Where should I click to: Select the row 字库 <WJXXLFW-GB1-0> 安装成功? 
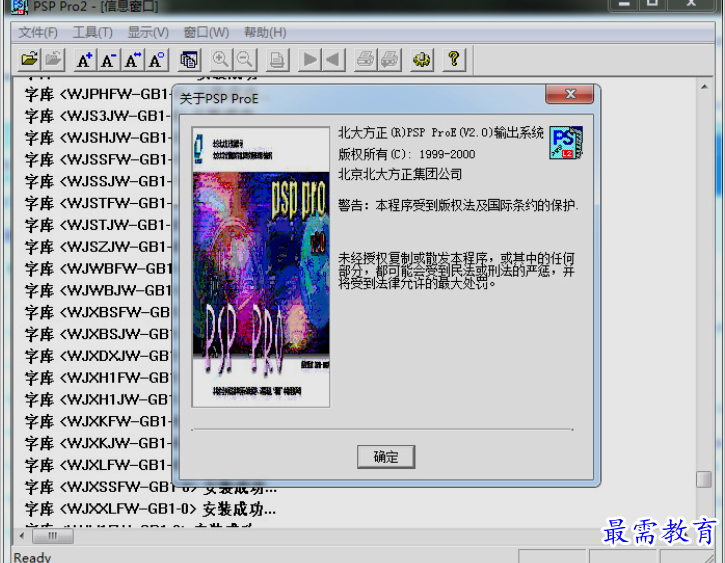click(150, 509)
